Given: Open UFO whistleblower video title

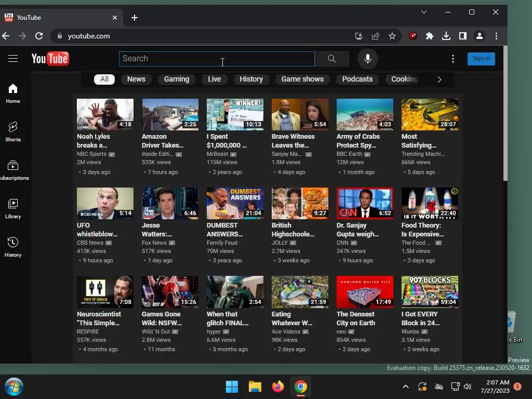Looking at the screenshot, I should [97, 230].
